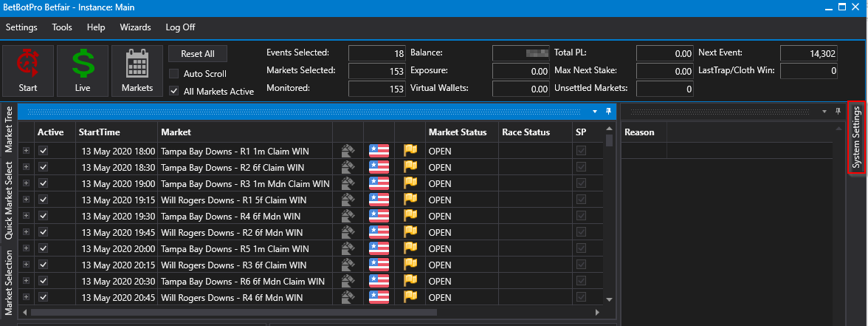Click yellow flag icon for Will Rogers R4
The width and height of the screenshot is (868, 326).
coord(410,297)
